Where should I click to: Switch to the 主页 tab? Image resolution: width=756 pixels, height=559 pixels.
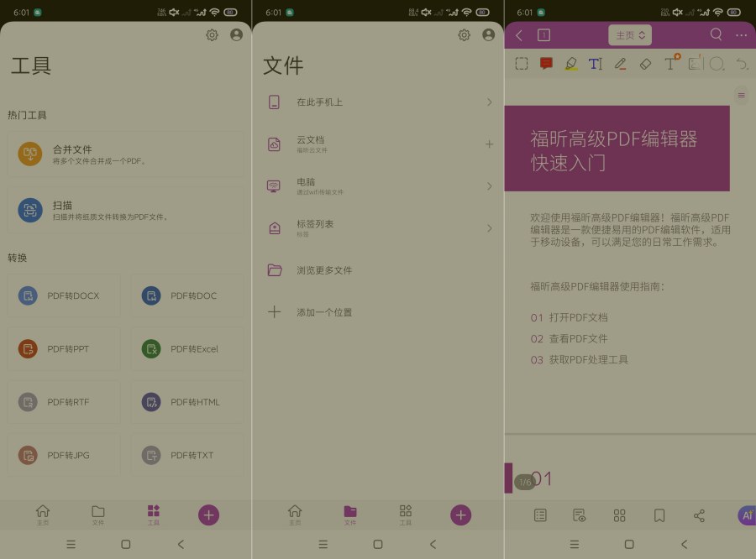(43, 515)
